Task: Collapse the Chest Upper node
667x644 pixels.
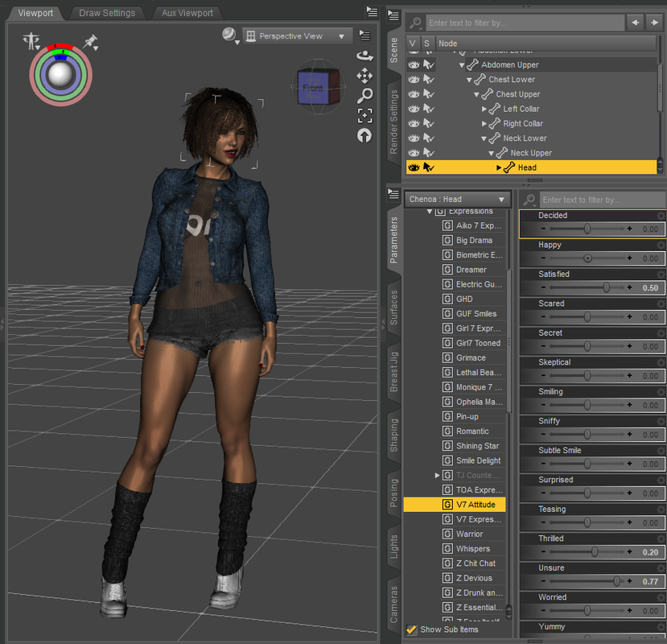Action: click(x=477, y=94)
